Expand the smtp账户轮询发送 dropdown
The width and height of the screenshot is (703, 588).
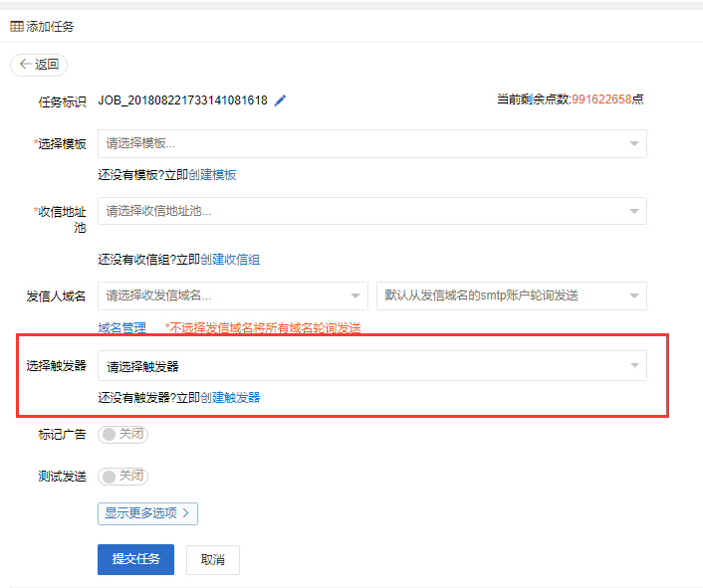511,295
